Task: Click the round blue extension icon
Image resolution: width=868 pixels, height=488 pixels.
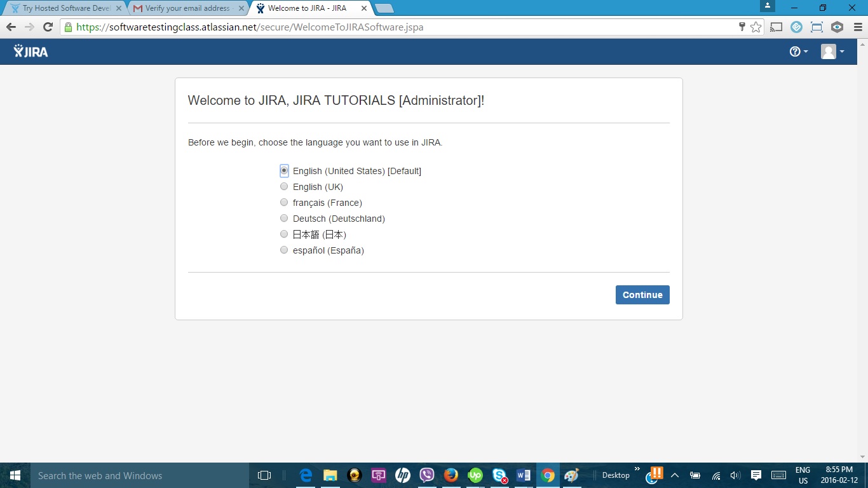Action: click(796, 27)
